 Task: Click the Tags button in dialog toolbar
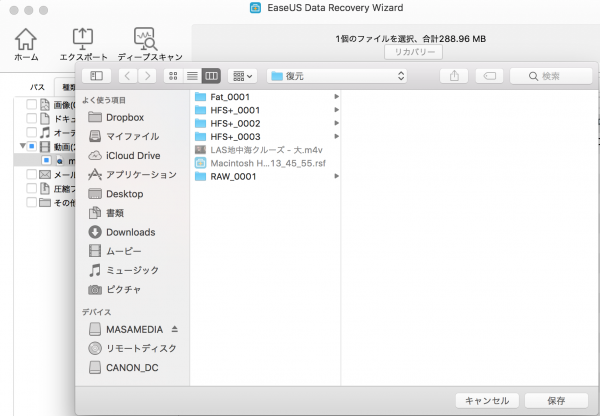489,76
